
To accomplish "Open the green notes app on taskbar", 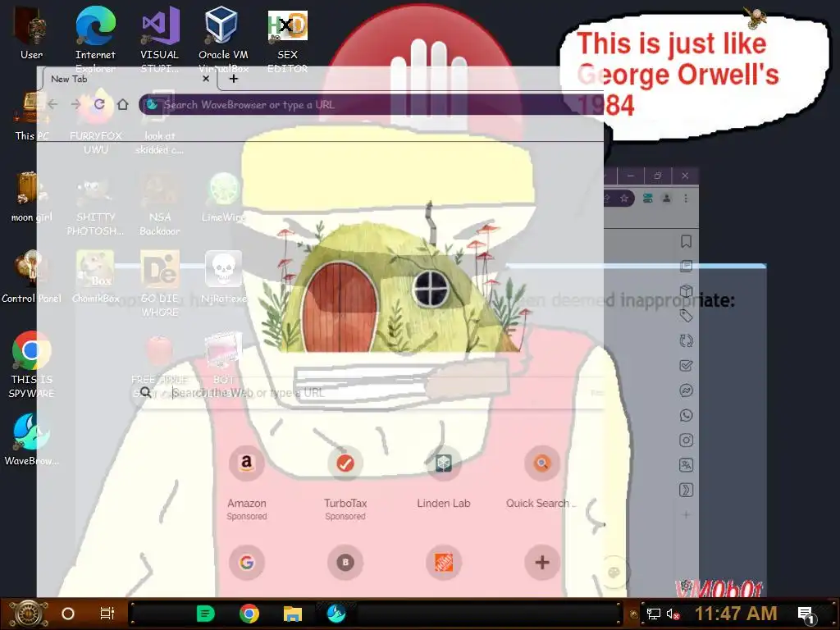I will [x=206, y=614].
